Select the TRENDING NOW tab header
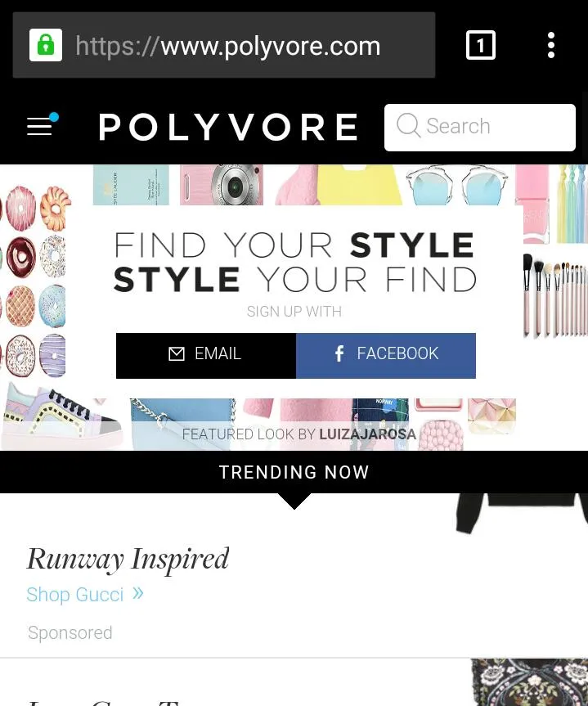This screenshot has width=588, height=706. (x=294, y=472)
